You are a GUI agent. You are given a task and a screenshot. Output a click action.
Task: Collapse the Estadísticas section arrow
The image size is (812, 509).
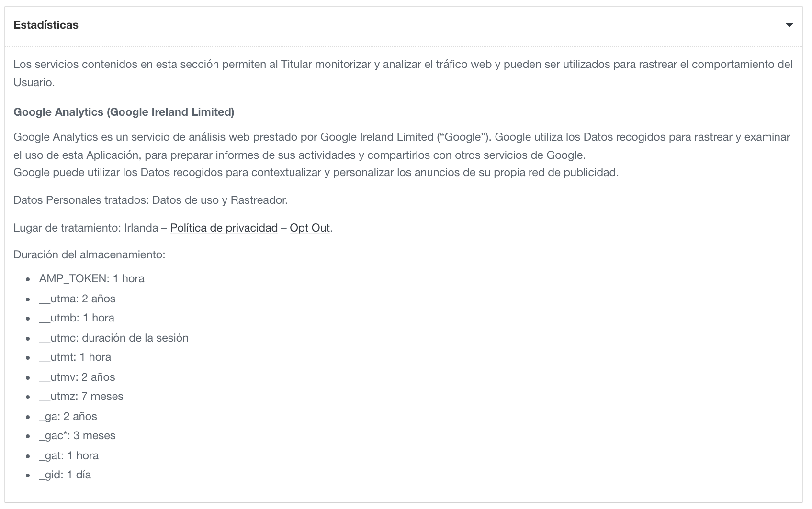click(789, 25)
